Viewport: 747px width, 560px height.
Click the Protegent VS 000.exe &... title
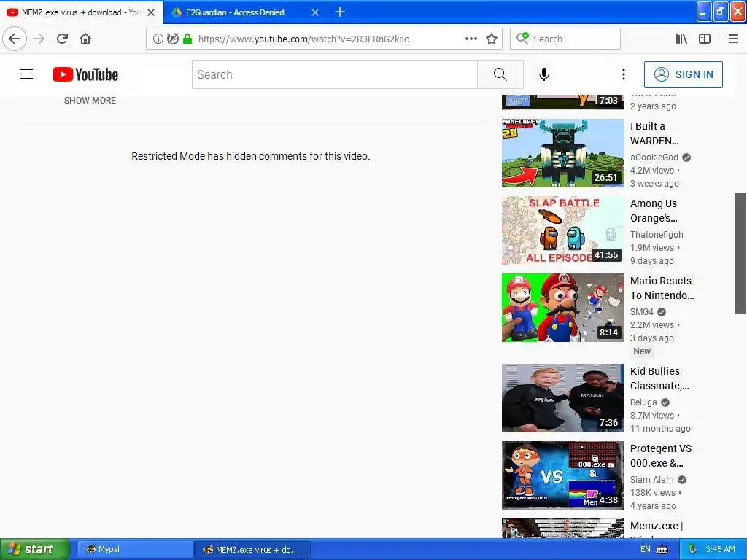click(x=661, y=456)
